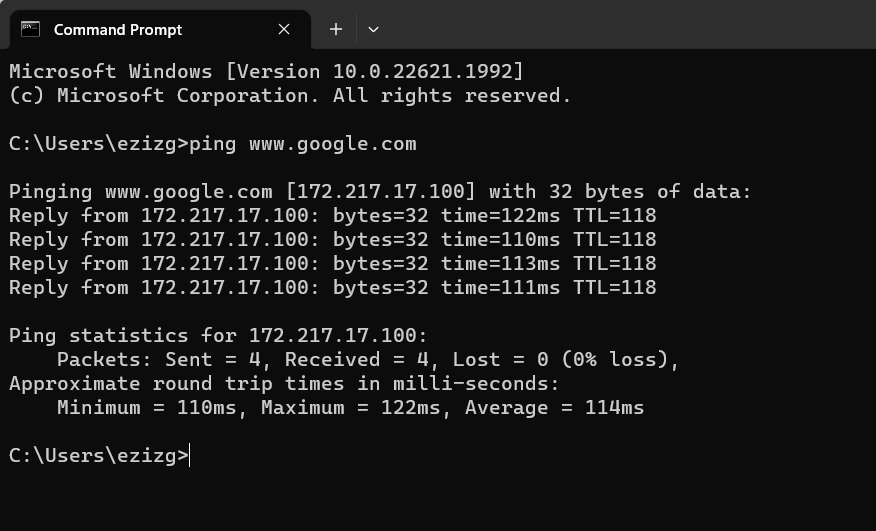Close the Command Prompt tab
The height and width of the screenshot is (531, 876).
click(x=284, y=29)
